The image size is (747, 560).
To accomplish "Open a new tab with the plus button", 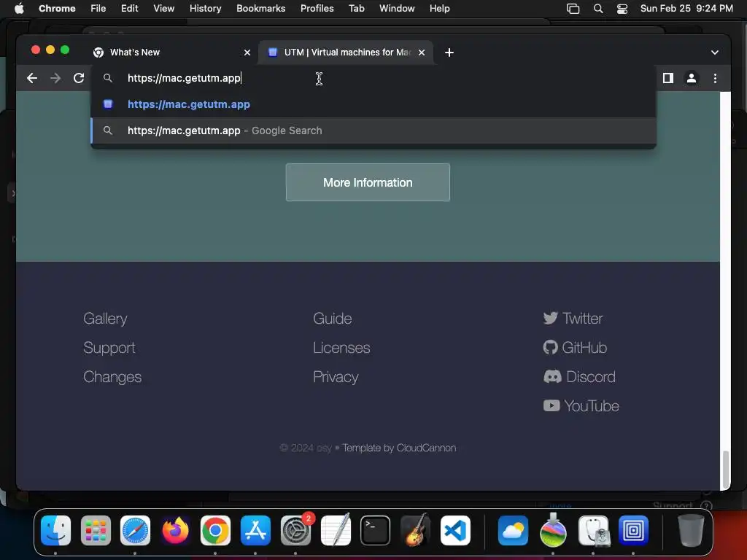I will coord(449,52).
